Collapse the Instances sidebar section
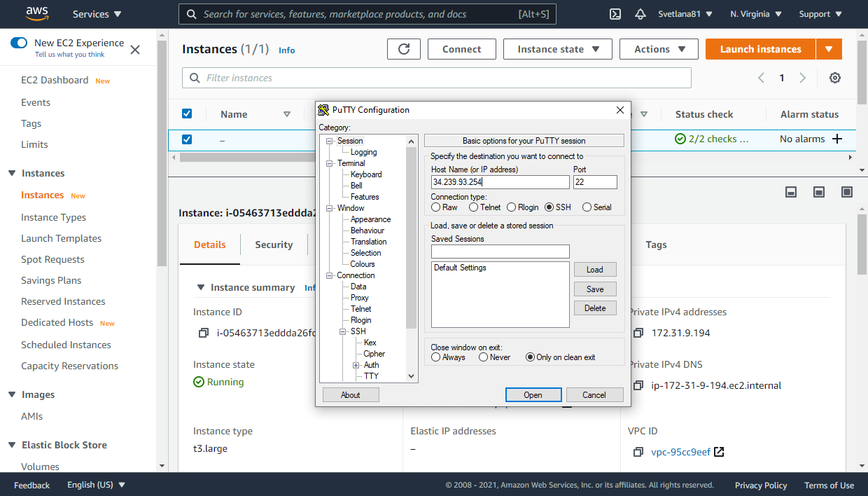 pos(12,173)
